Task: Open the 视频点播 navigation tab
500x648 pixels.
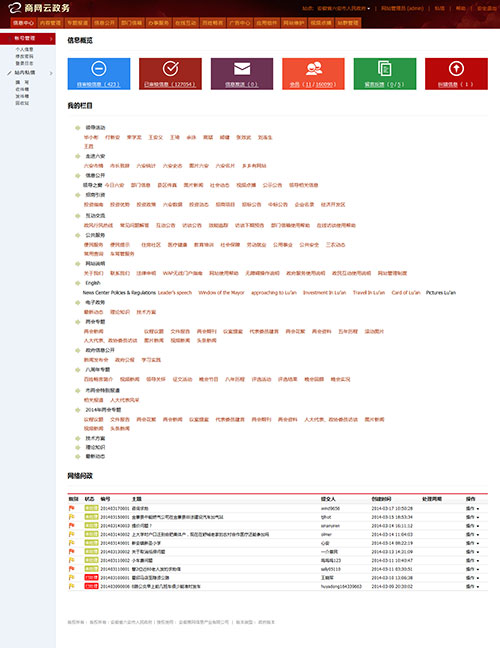Action: [321, 23]
